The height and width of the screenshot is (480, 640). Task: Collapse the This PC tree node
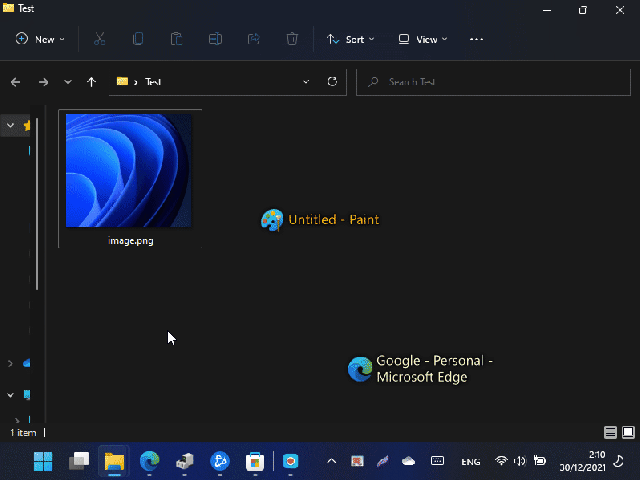(x=10, y=395)
